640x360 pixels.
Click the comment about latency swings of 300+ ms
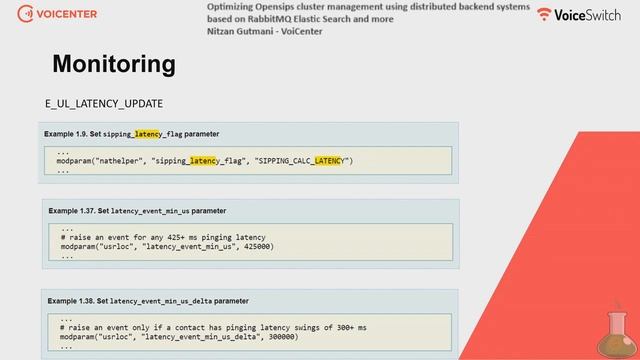point(213,327)
